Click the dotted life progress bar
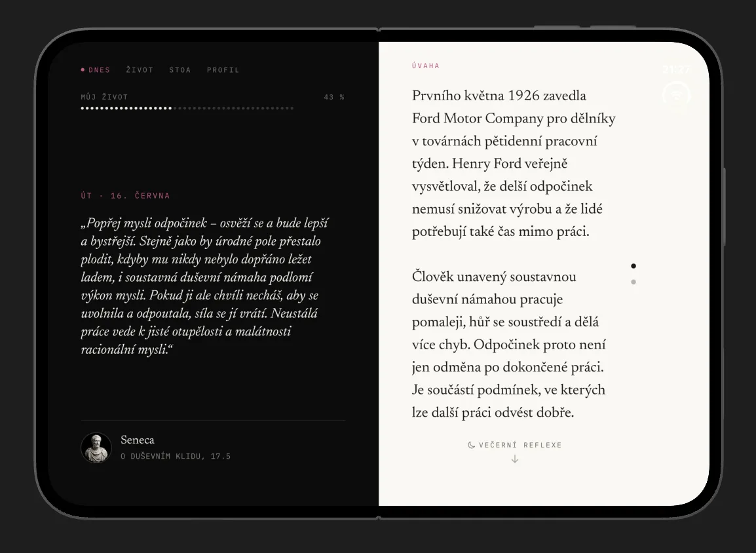Viewport: 756px width, 553px height. (187, 108)
